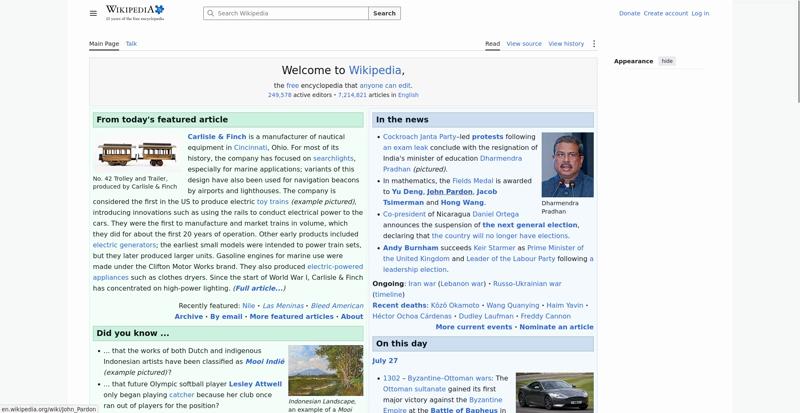Switch to the View history tab
Viewport: 800px width, 413px height.
click(x=566, y=44)
